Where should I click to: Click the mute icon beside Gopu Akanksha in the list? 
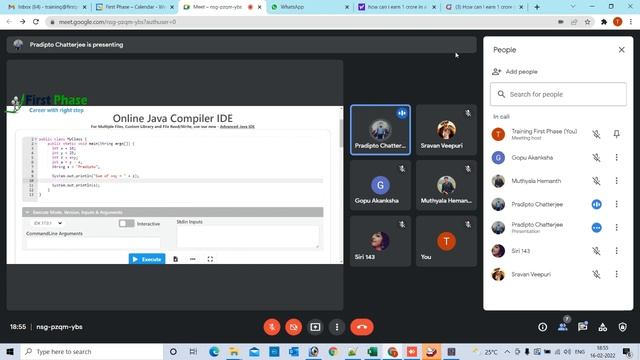point(596,158)
